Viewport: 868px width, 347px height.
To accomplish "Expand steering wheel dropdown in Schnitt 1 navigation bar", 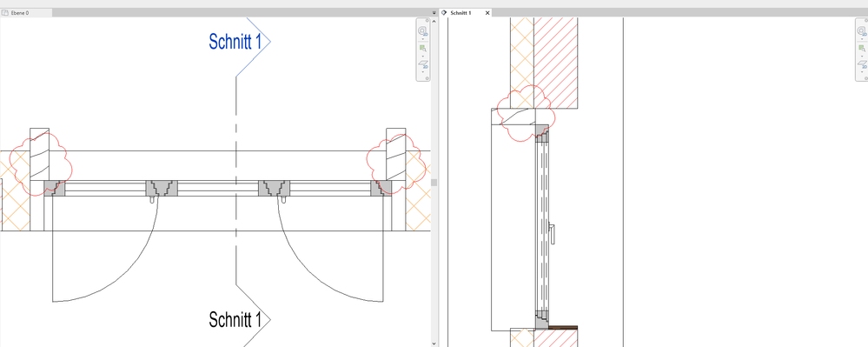I will [862, 39].
